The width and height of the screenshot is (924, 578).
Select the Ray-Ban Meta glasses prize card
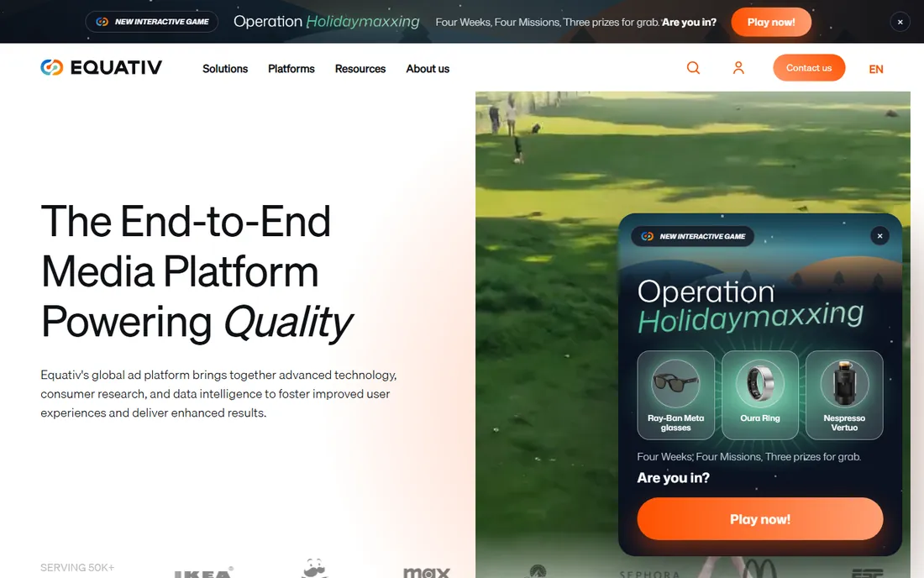pos(675,396)
